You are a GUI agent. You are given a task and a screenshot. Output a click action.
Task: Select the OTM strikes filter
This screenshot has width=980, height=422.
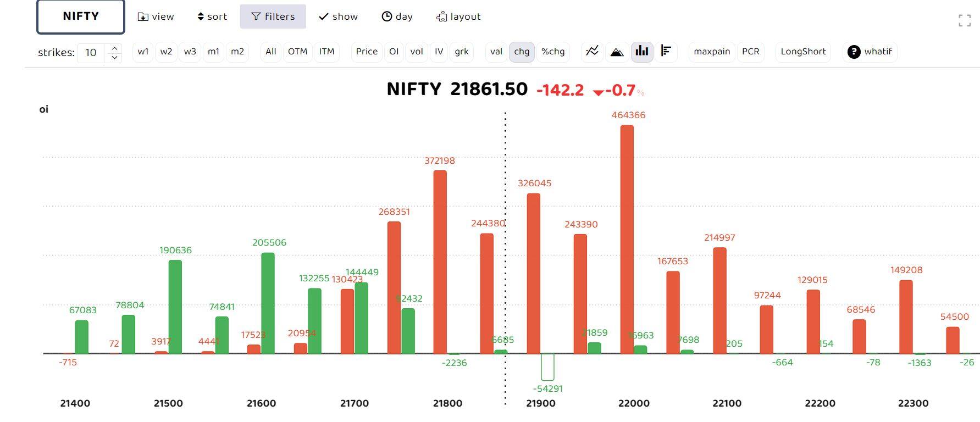(x=297, y=52)
